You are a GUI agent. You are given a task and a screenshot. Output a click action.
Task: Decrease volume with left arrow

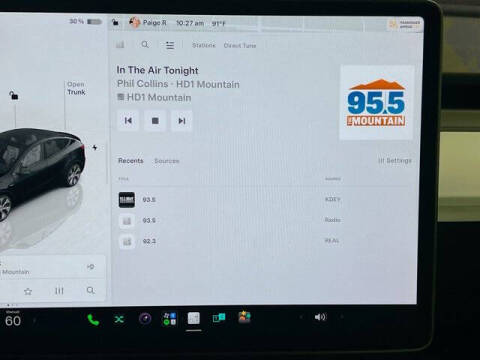pos(301,317)
